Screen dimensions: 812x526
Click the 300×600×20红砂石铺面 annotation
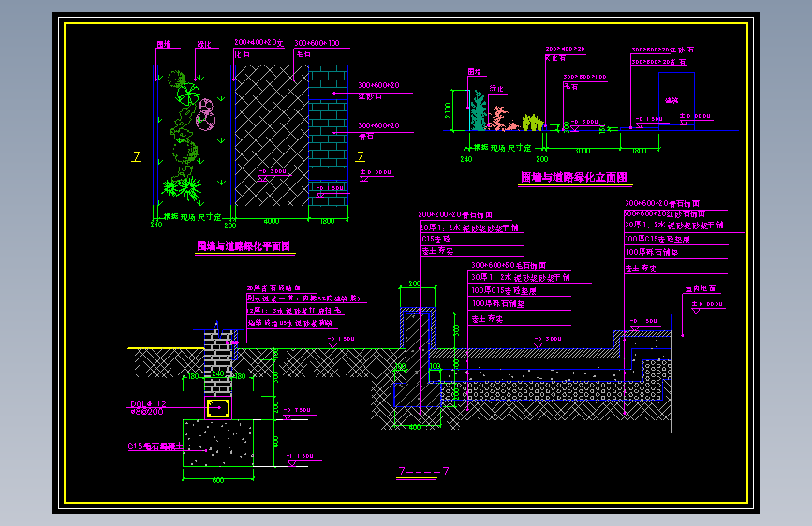click(664, 213)
